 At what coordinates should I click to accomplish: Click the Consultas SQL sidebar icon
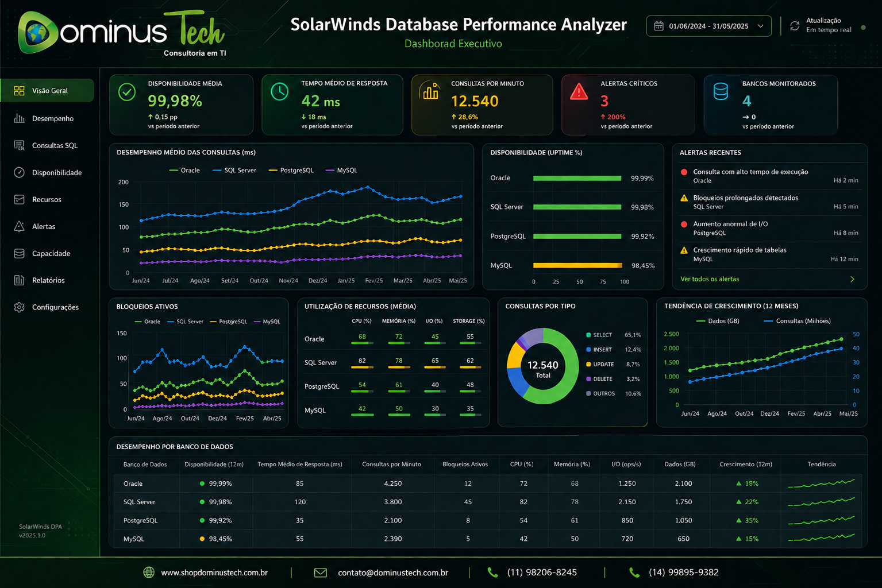click(x=19, y=145)
